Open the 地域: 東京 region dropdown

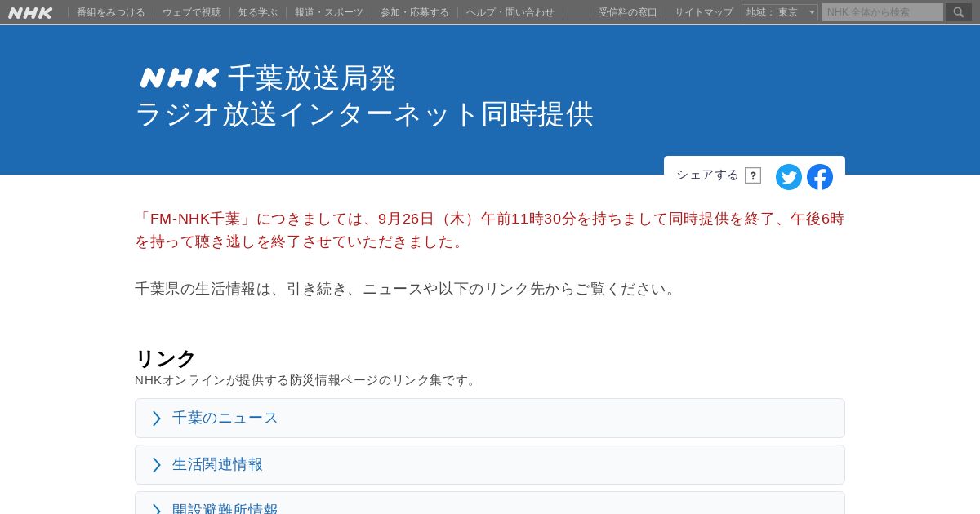pos(780,12)
